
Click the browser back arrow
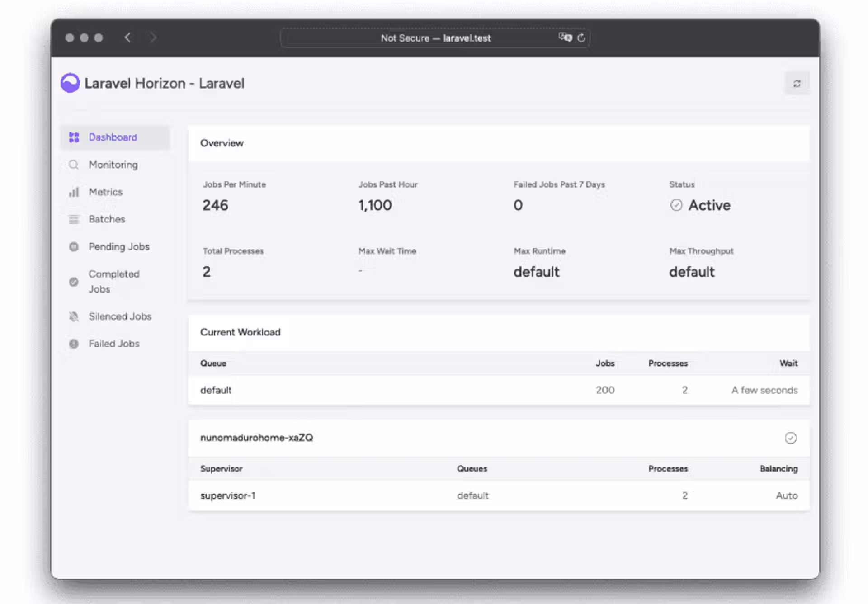pos(128,38)
